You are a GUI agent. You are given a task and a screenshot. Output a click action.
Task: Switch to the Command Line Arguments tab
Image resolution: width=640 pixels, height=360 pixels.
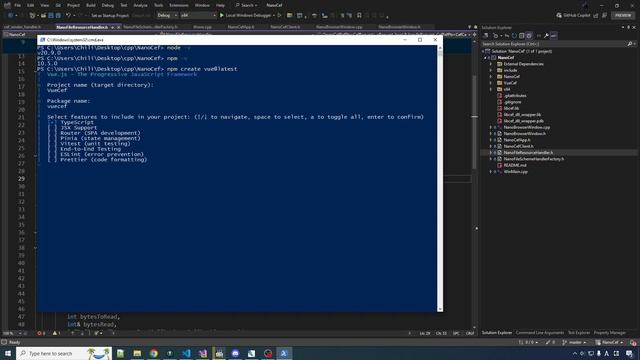coord(540,333)
